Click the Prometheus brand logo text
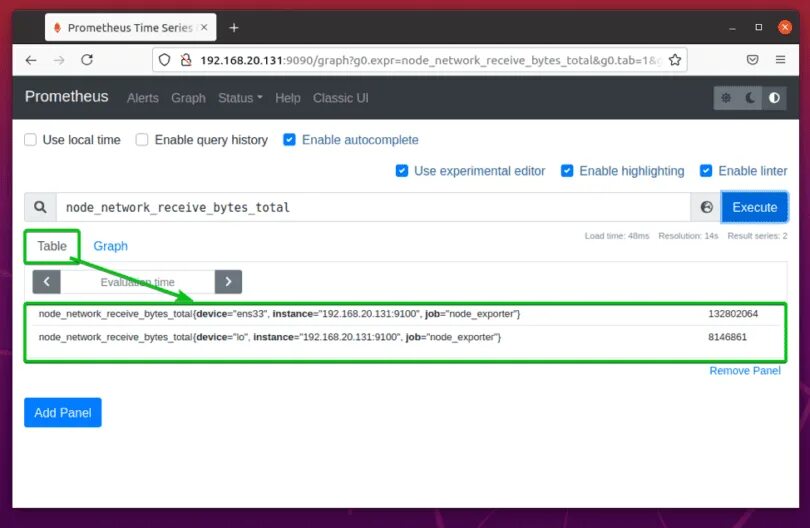 [x=67, y=97]
